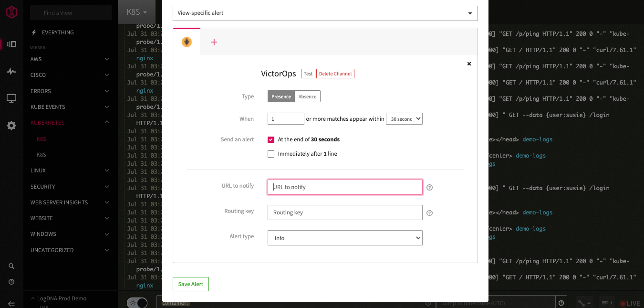Open the settings gear icon
Screen dimensions: 644x308
point(11,126)
